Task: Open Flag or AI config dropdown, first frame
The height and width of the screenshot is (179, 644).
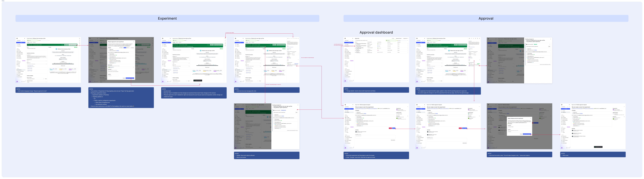Action: tap(36, 79)
